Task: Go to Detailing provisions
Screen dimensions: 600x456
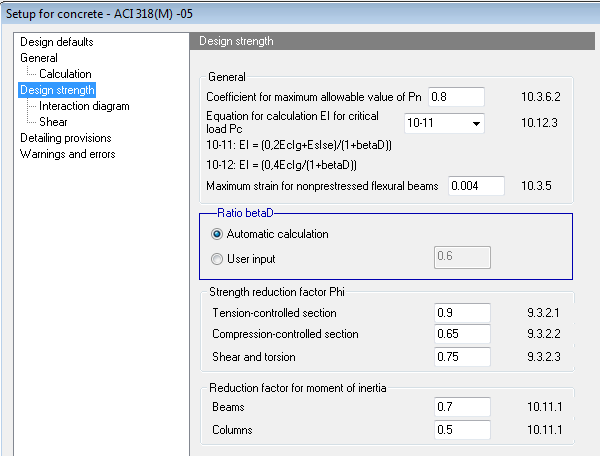Action: [65, 138]
